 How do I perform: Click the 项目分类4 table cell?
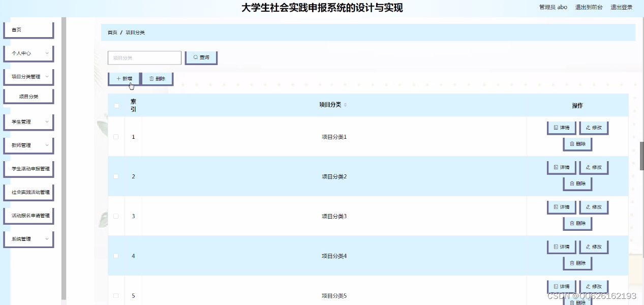tap(334, 256)
